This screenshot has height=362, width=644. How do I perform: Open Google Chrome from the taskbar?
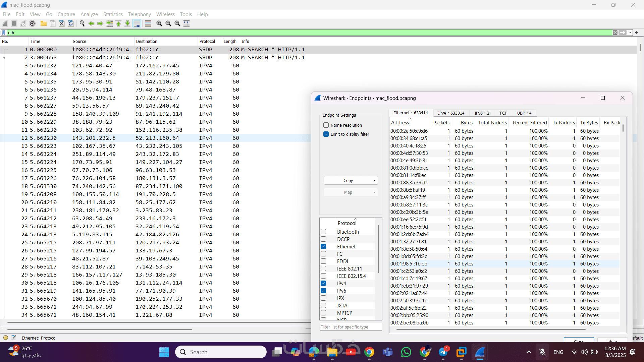tap(369, 352)
